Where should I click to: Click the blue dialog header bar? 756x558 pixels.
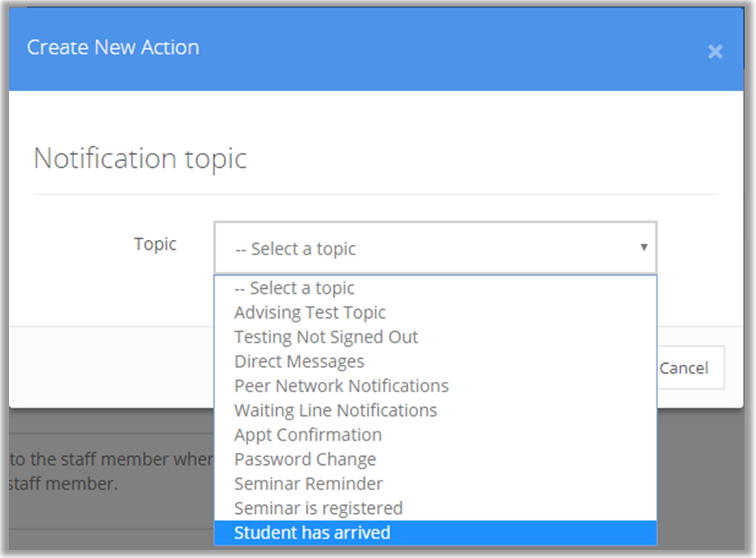pos(449,49)
